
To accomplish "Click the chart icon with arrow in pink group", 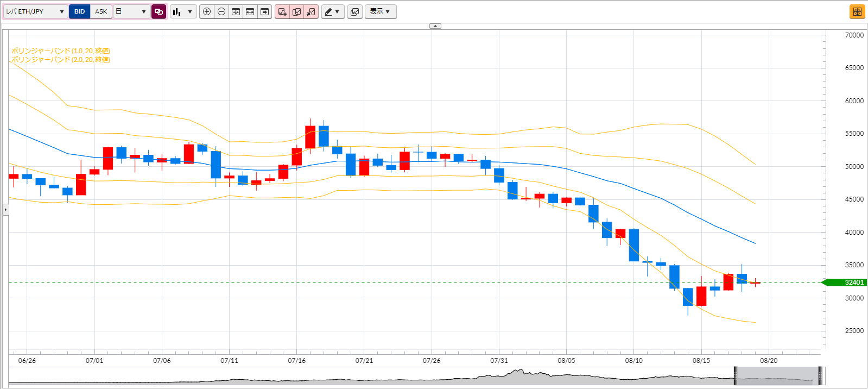I will (311, 11).
